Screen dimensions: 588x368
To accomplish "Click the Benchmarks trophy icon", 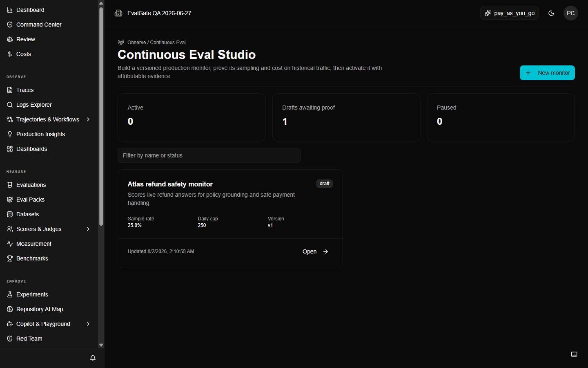I will pos(10,258).
